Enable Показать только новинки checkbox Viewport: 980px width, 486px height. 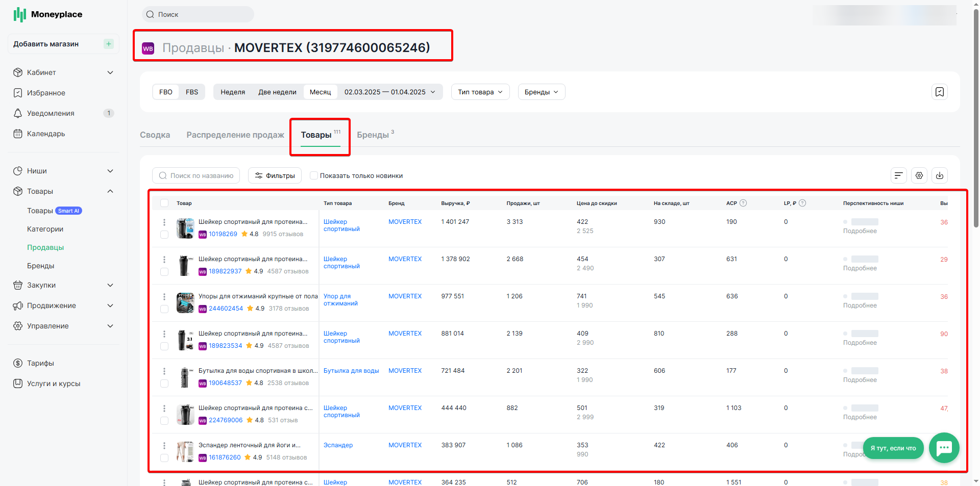point(314,175)
